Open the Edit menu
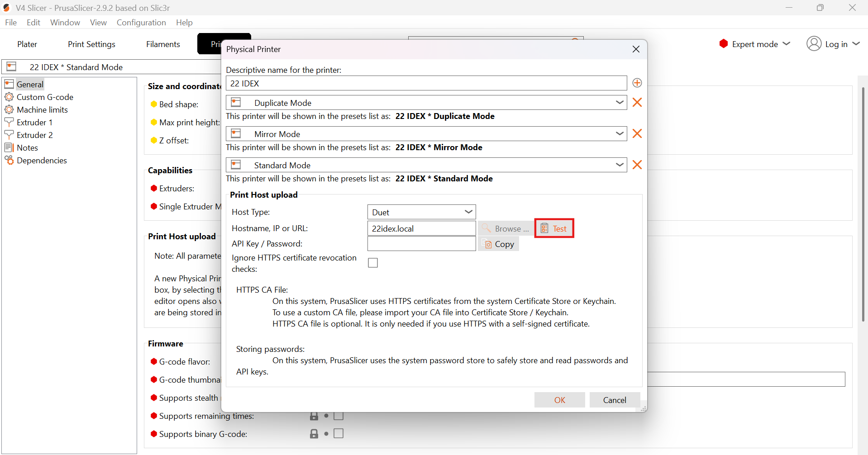 33,22
